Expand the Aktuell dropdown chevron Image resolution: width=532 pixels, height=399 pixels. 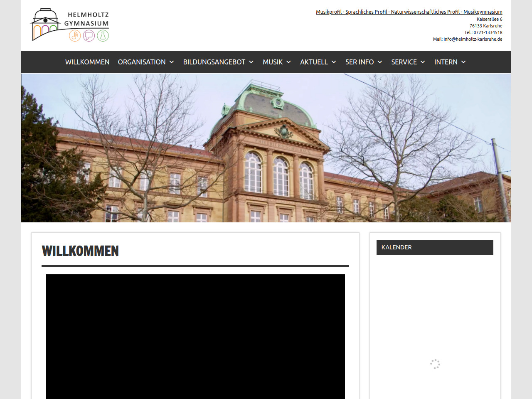pyautogui.click(x=334, y=62)
